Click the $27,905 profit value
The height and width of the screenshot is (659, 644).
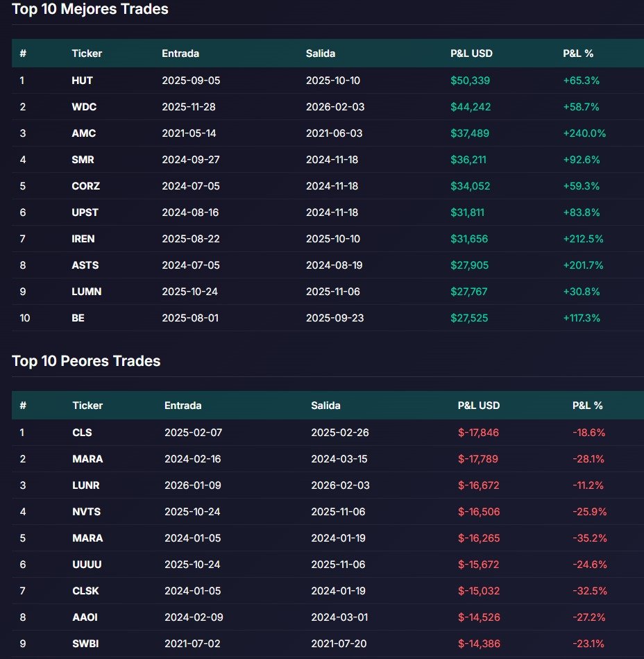[x=469, y=265]
